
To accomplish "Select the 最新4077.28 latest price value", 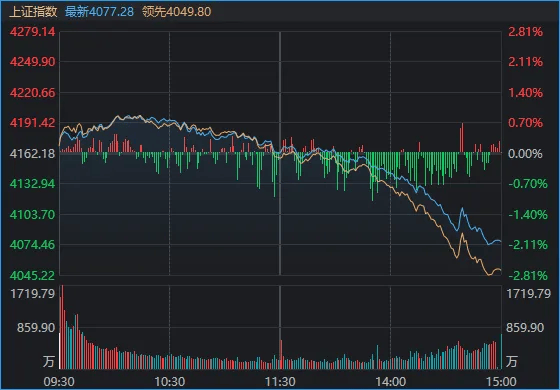I will click(x=99, y=12).
